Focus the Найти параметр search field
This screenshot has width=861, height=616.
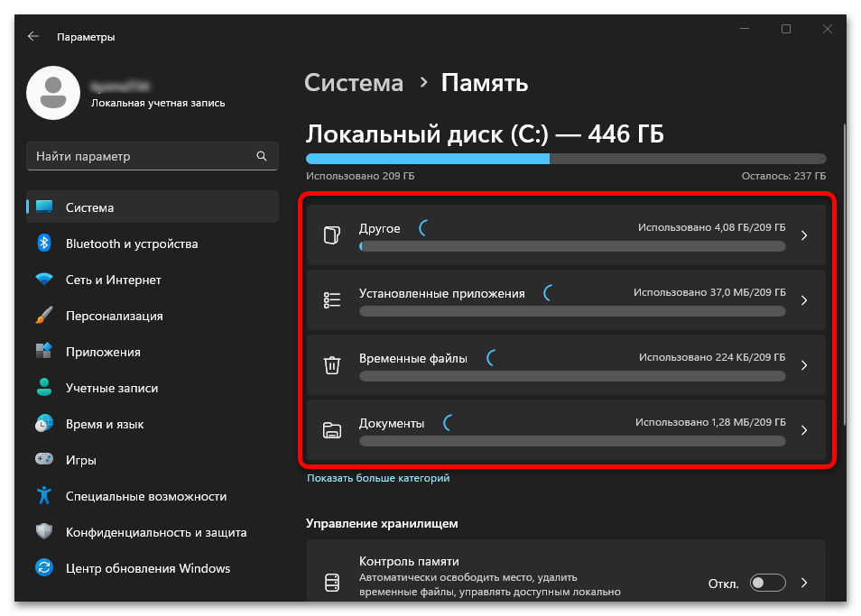[153, 156]
